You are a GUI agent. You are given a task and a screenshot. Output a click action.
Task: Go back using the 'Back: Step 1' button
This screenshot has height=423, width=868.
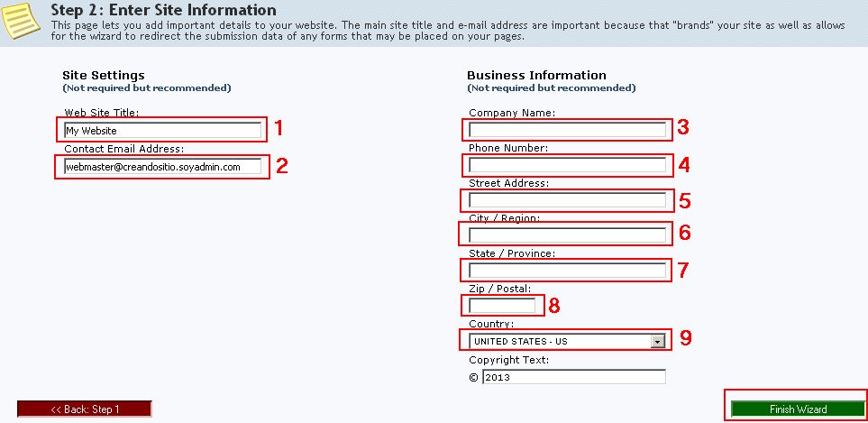[85, 409]
